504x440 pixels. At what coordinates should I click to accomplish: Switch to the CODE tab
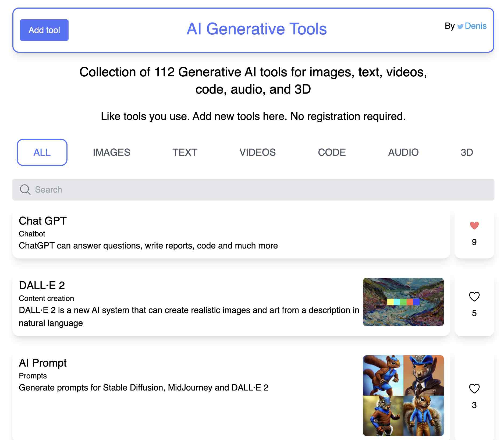click(x=332, y=152)
